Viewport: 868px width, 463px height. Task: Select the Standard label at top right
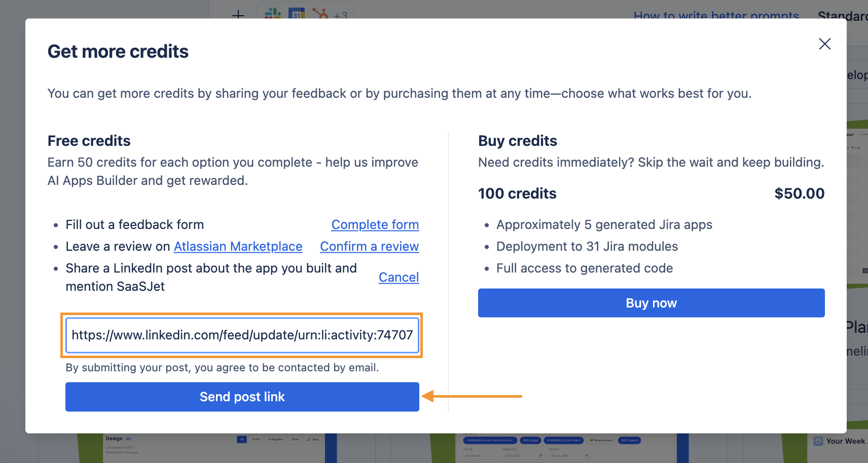(843, 15)
